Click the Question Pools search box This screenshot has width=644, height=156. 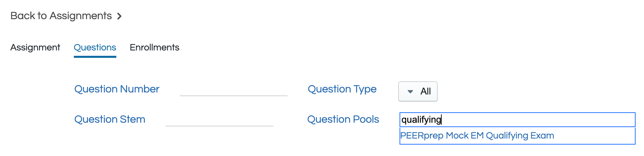point(517,120)
